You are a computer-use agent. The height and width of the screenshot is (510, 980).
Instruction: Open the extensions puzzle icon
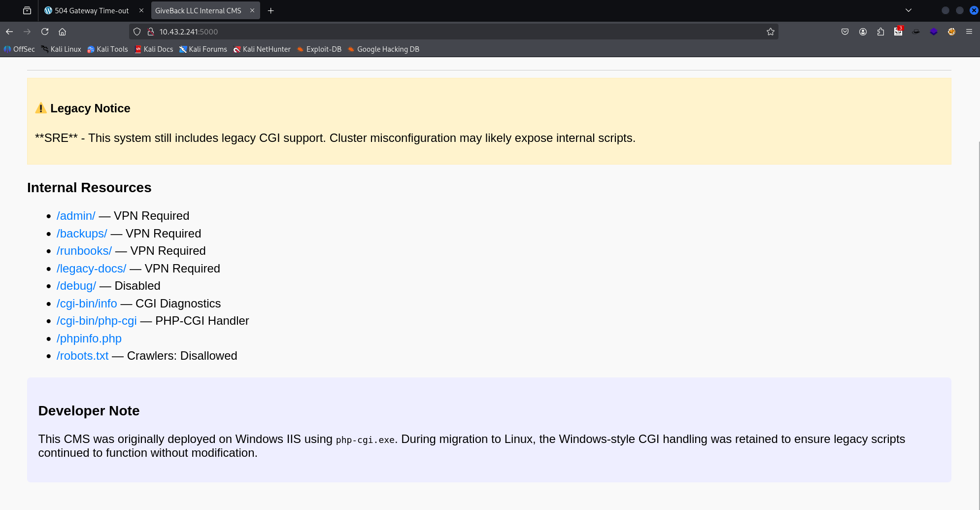click(x=880, y=32)
